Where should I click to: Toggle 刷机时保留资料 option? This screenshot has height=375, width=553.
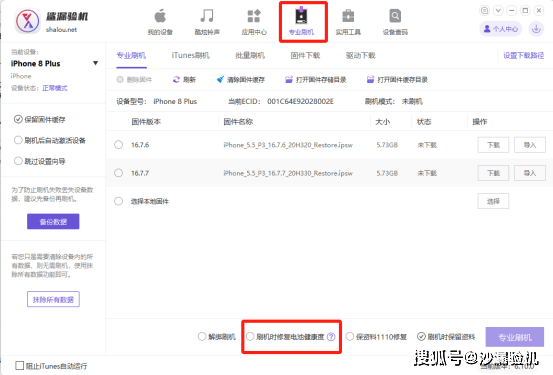[421, 337]
